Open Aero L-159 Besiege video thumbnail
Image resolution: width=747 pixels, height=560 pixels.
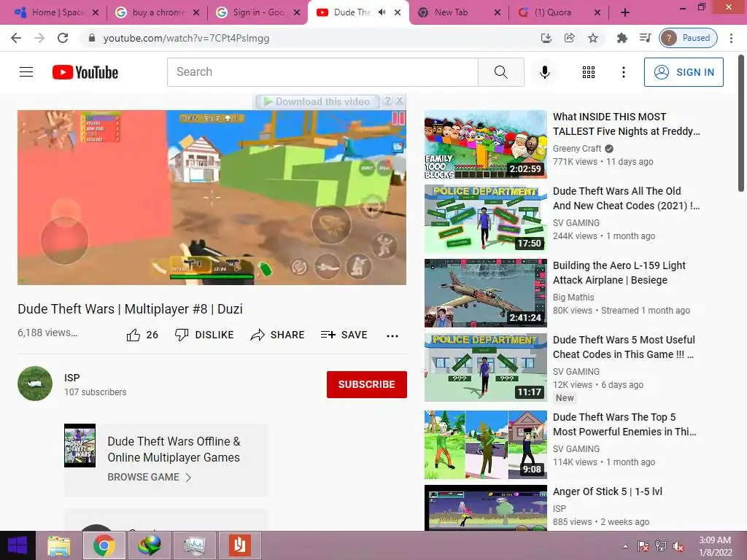point(485,293)
